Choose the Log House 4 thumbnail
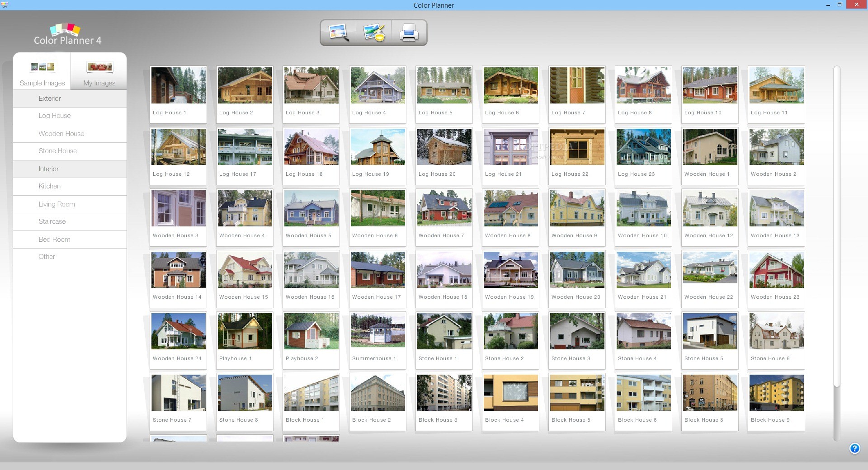 [378, 94]
